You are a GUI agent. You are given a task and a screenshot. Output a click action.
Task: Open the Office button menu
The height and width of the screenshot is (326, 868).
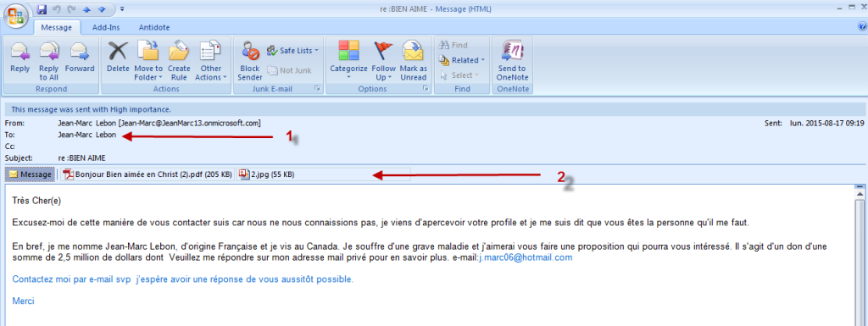(x=17, y=17)
